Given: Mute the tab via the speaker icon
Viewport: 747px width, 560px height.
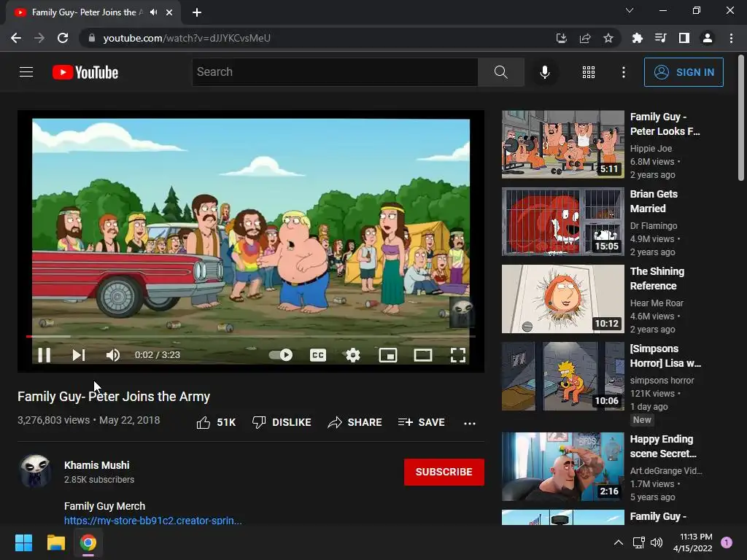Looking at the screenshot, I should coord(153,12).
